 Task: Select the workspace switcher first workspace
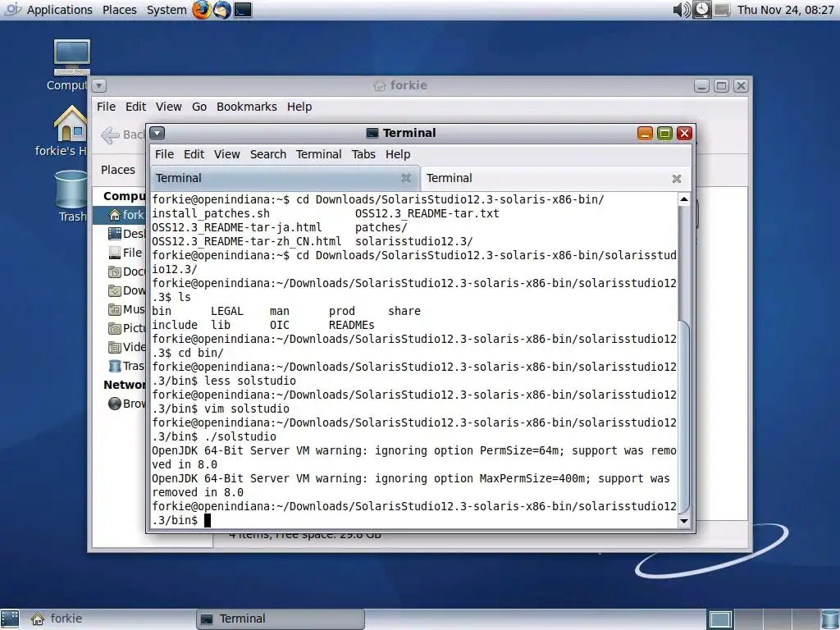(720, 619)
